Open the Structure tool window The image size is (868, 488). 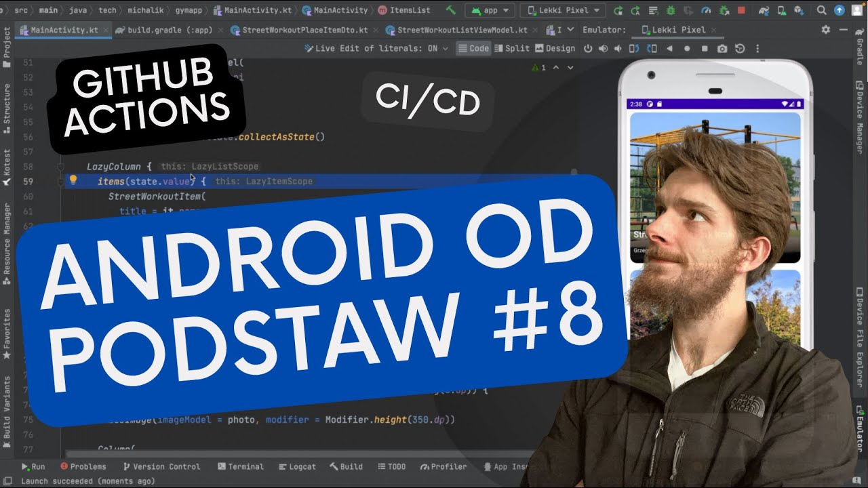point(7,107)
